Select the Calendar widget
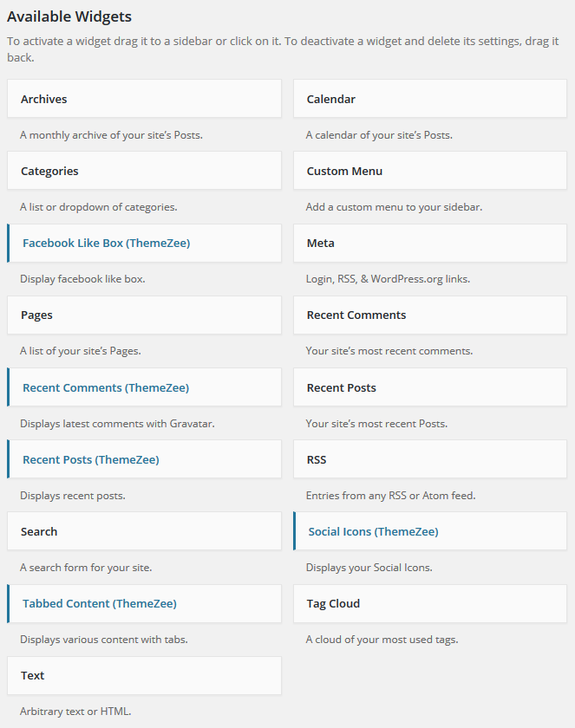Image resolution: width=575 pixels, height=728 pixels. click(x=430, y=99)
